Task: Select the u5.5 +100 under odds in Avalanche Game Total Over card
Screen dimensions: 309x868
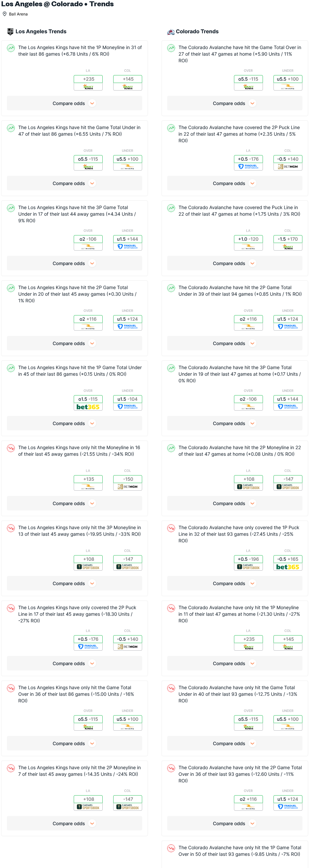Action: [288, 83]
